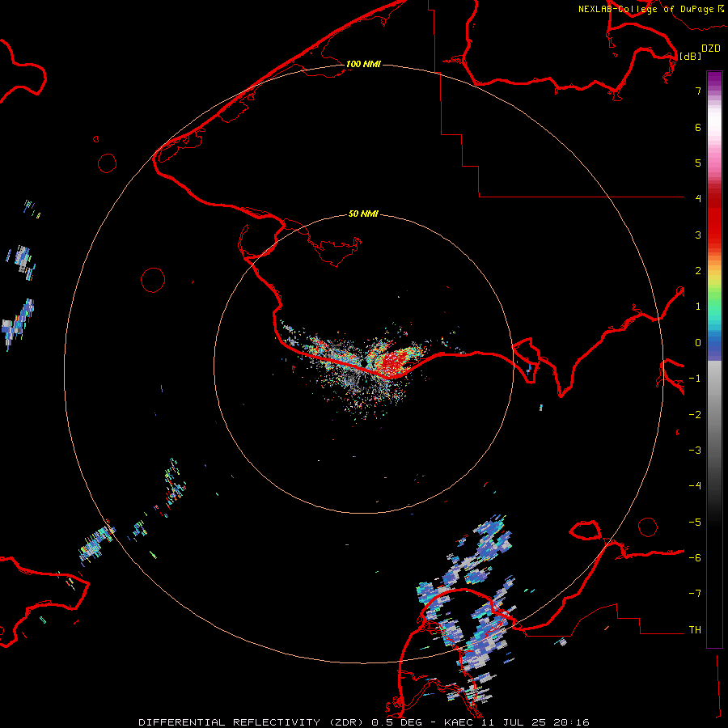Click the -7 value on the dB scale
The width and height of the screenshot is (728, 728).
(695, 594)
